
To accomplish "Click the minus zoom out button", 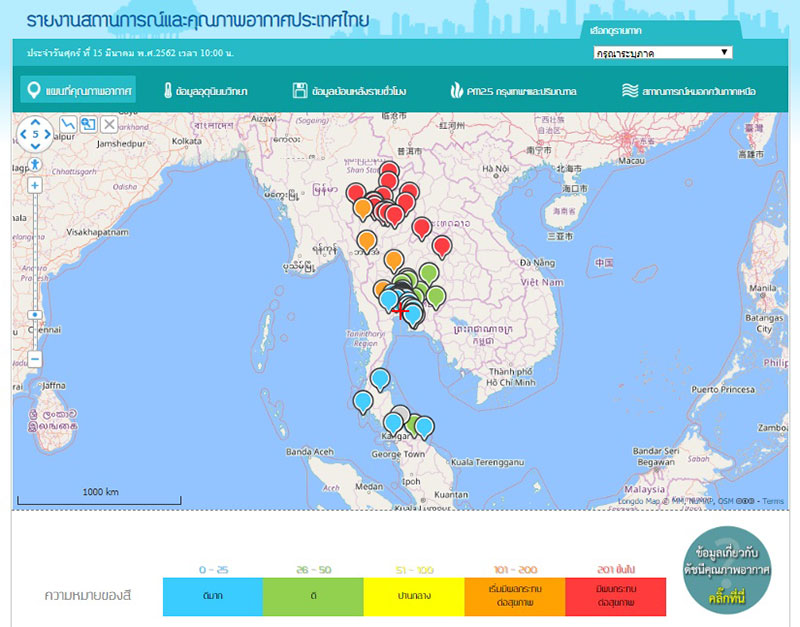I will coord(35,358).
